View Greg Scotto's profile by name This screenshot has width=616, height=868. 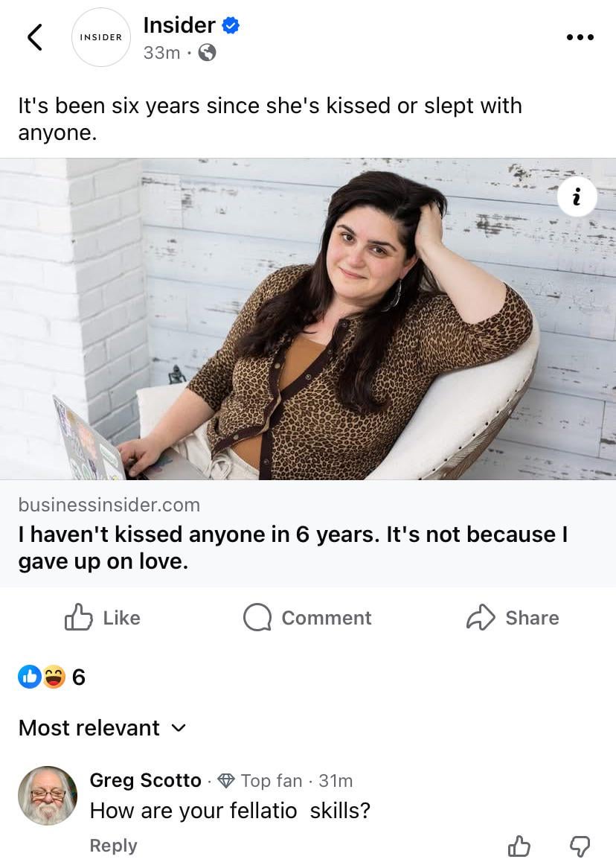click(145, 780)
